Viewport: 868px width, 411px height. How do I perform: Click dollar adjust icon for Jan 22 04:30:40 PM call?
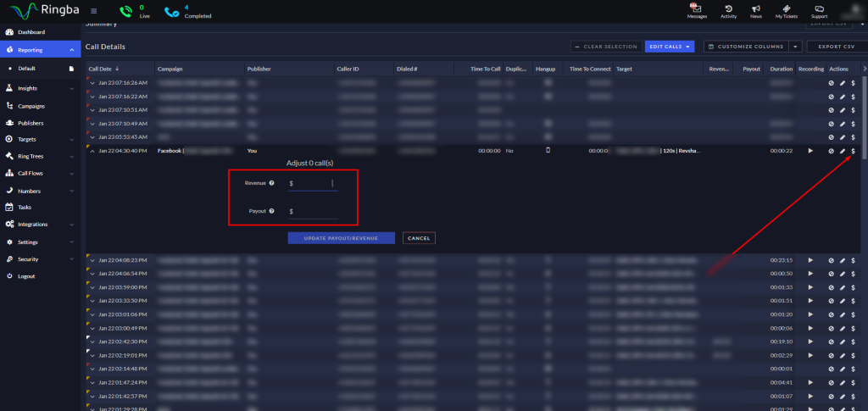coord(853,151)
